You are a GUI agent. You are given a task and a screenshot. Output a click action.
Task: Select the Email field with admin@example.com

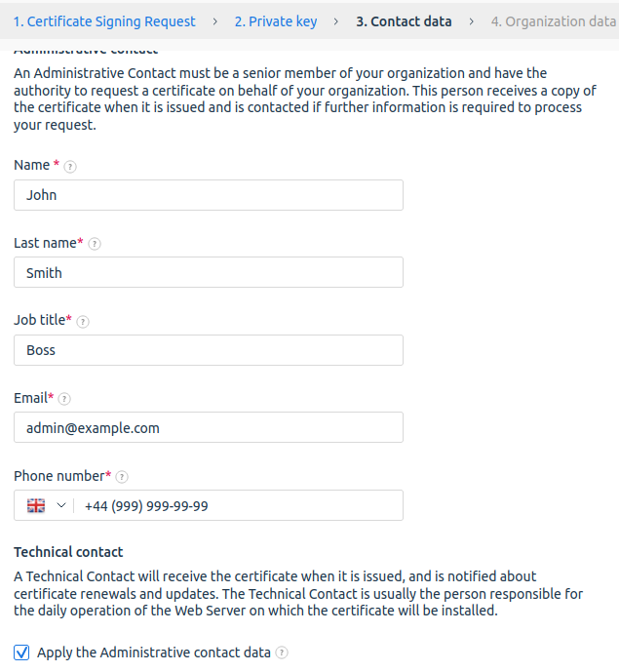click(208, 427)
